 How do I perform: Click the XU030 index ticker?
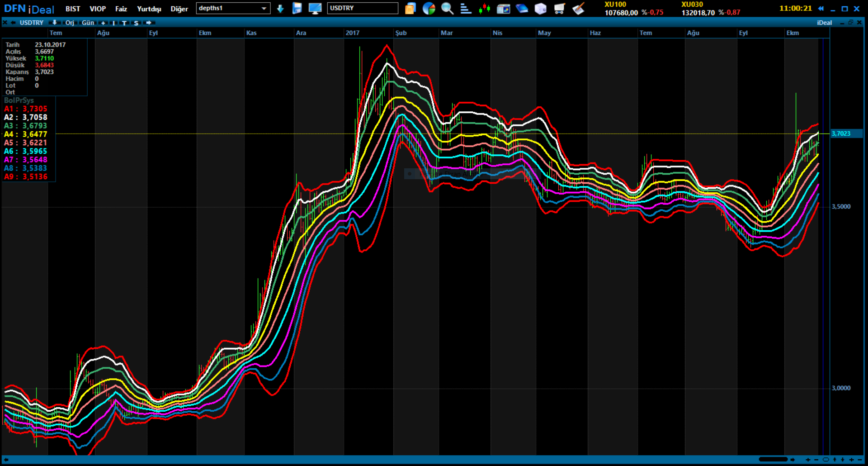[x=711, y=9]
